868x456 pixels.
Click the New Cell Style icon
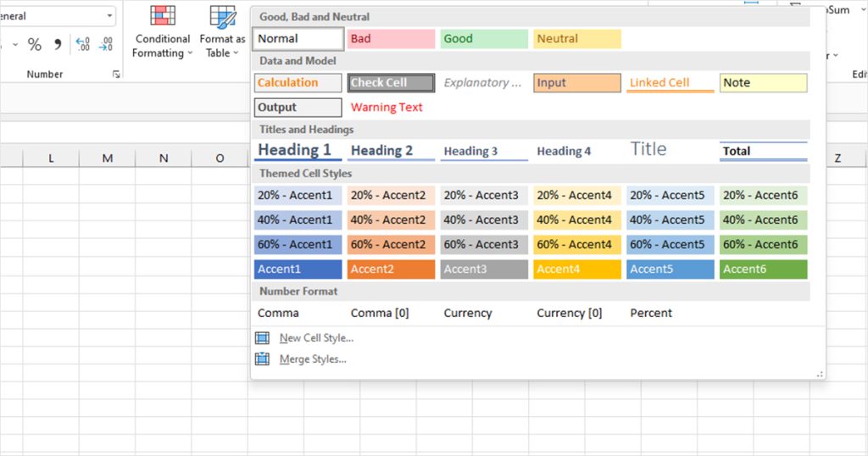[x=263, y=338]
